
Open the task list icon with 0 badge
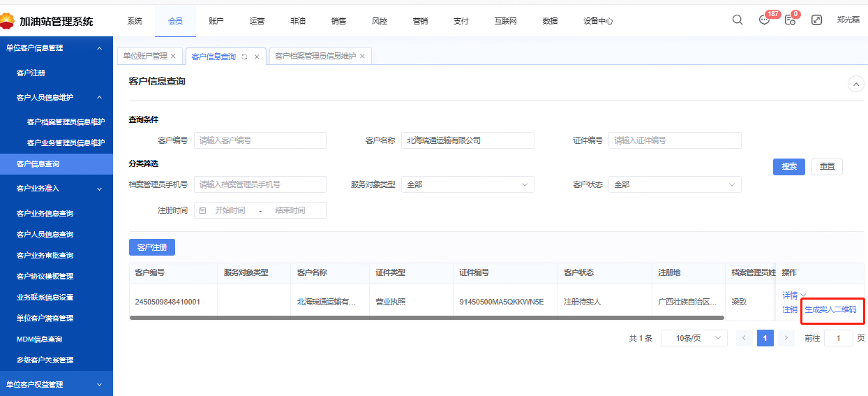pos(790,20)
